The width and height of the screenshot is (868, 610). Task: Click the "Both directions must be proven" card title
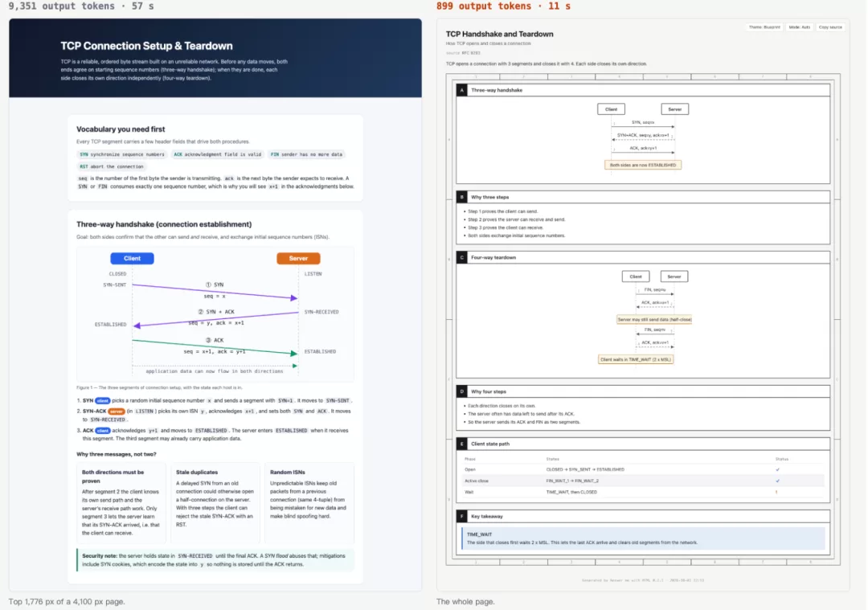point(113,477)
